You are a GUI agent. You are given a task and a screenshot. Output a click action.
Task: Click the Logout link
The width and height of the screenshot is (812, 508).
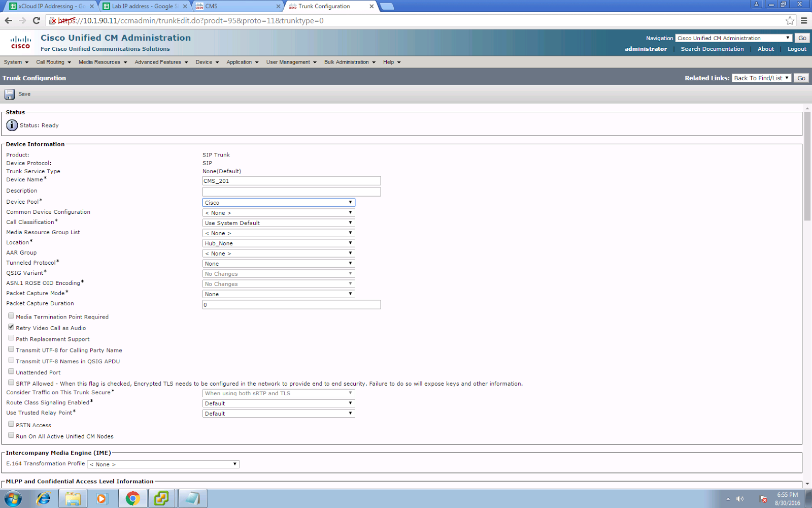click(796, 49)
